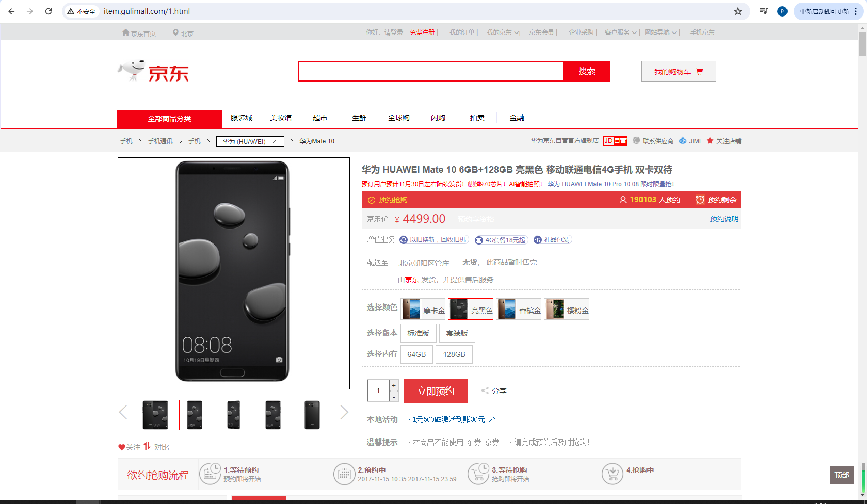The width and height of the screenshot is (867, 504).
Task: Open the 华为 (HUAWEI) brand dropdown
Action: pos(250,141)
